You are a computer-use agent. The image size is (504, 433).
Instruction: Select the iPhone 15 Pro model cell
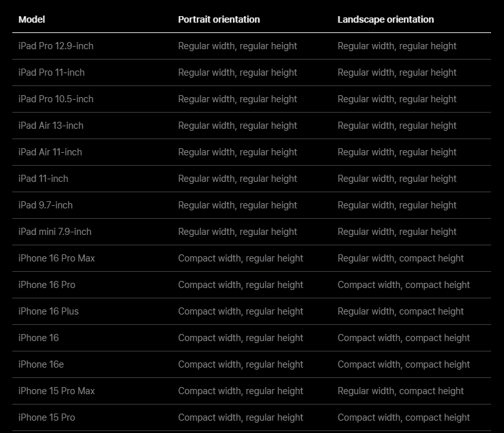(x=47, y=417)
